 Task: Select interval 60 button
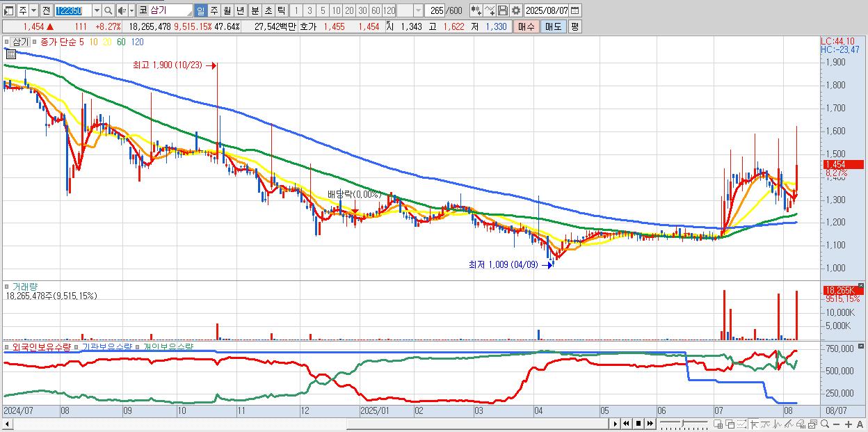(376, 10)
